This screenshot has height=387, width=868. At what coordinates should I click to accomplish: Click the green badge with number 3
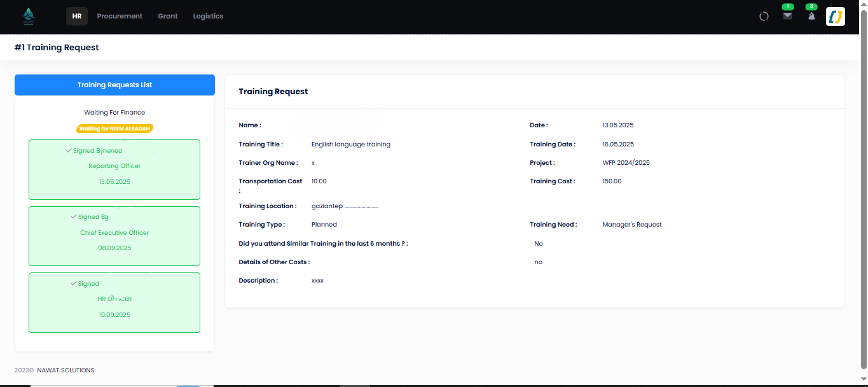(x=811, y=6)
